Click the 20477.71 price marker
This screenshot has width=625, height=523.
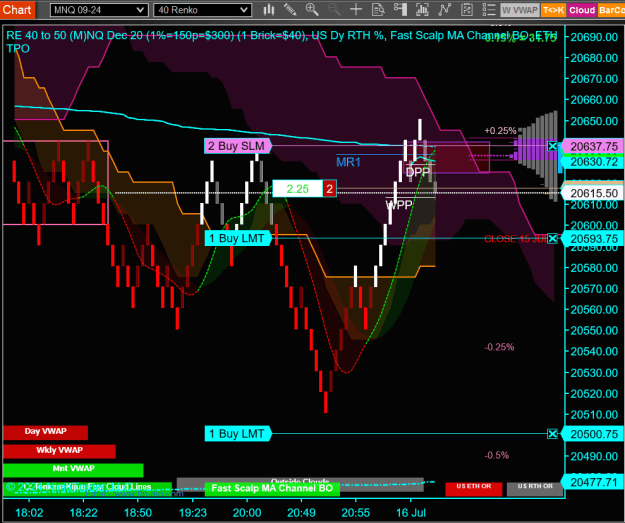[x=593, y=482]
